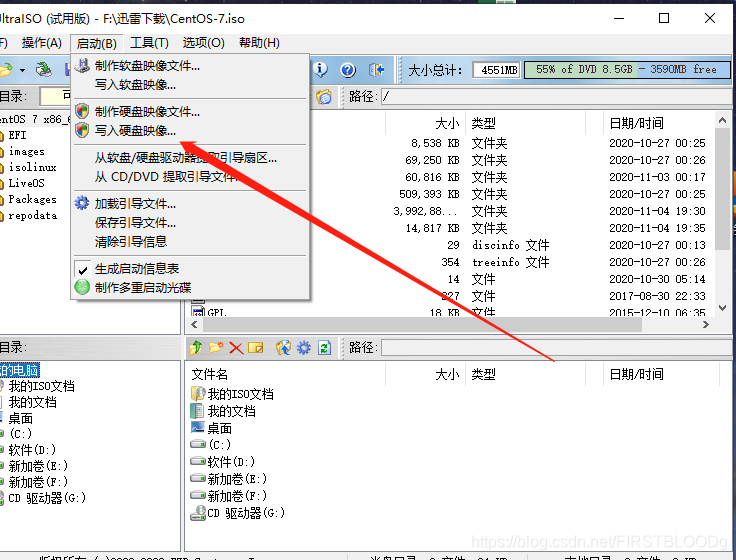Click the 我的ISO文档 icon in the file list
This screenshot has height=560, width=736.
198,393
